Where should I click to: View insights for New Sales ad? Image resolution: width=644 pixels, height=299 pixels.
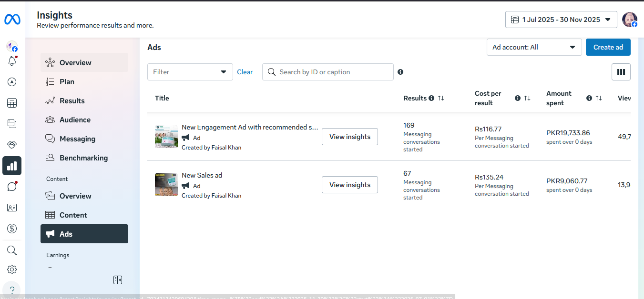pos(349,185)
